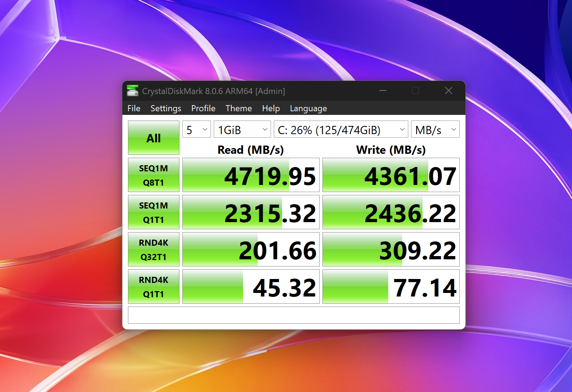Screen dimensions: 572x392
Task: Click the empty comment field at bottom
Action: click(x=294, y=315)
